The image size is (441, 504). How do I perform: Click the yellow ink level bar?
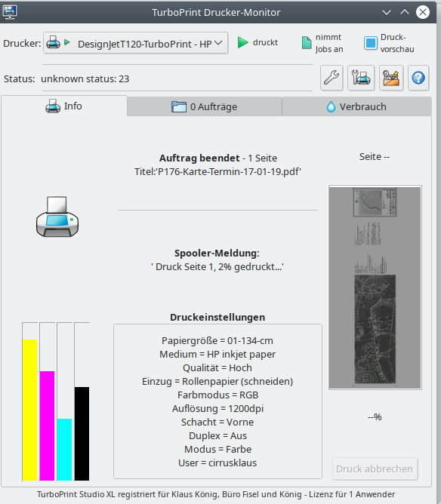click(30, 410)
